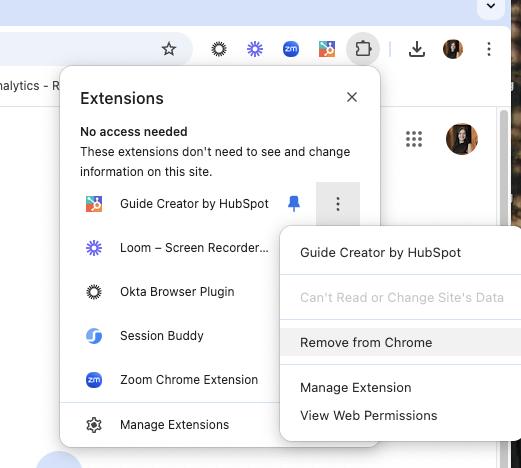The height and width of the screenshot is (468, 521).
Task: Open more options for Guide Creator by HubSpot
Action: [x=338, y=204]
